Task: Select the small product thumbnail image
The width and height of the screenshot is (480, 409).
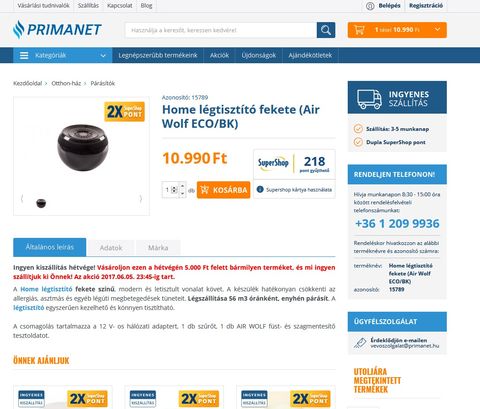Action: pyautogui.click(x=41, y=203)
